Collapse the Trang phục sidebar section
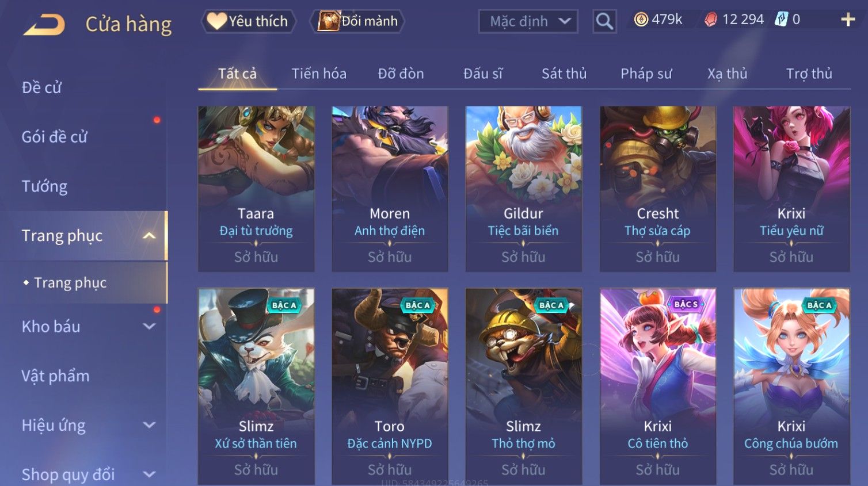The image size is (868, 486). tap(149, 236)
